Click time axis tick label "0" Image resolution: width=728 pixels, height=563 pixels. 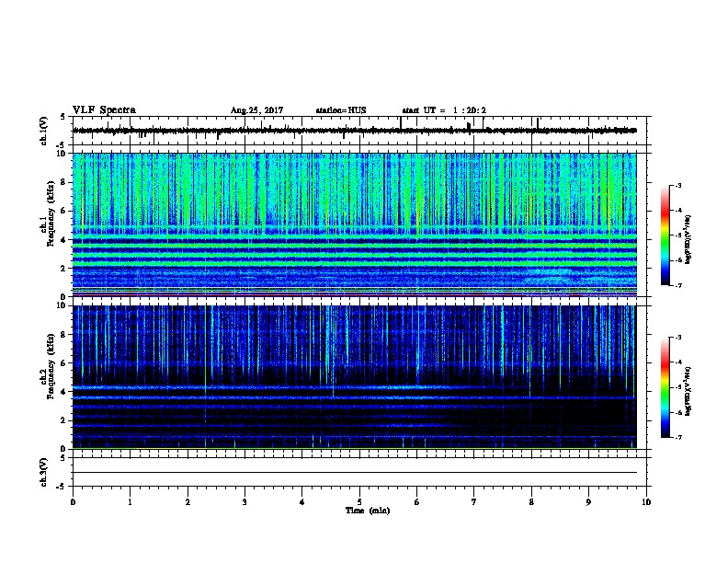(73, 502)
